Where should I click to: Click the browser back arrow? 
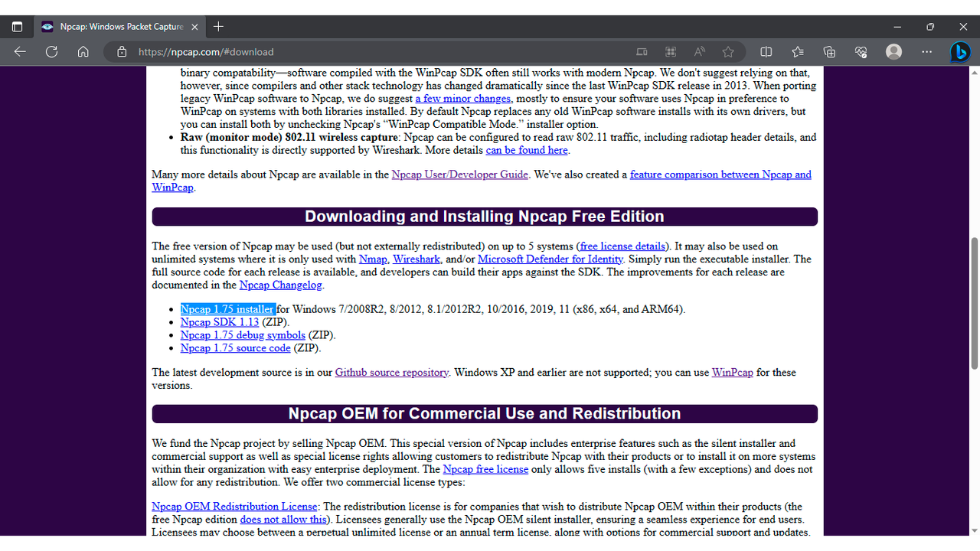click(x=20, y=52)
